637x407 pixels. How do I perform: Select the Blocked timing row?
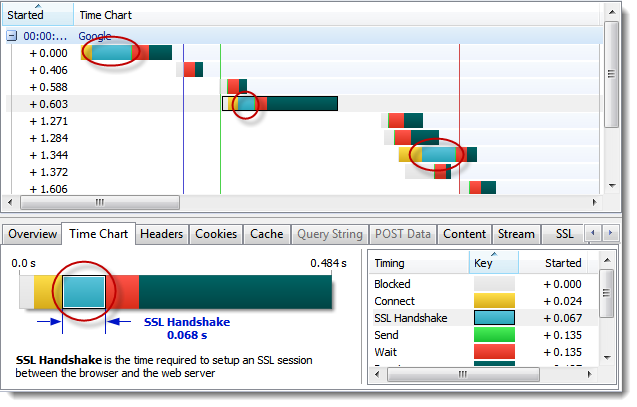click(483, 284)
